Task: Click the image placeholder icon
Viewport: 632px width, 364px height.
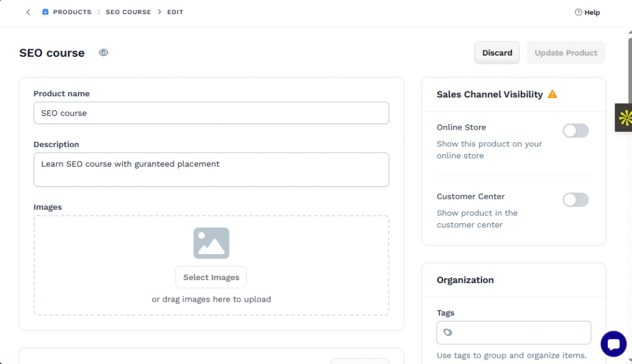Action: 211,243
